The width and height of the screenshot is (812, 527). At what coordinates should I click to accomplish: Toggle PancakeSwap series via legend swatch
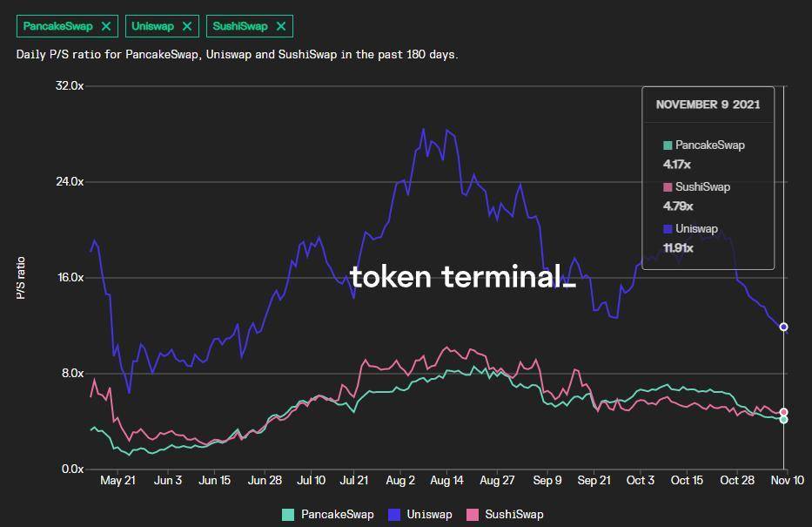(288, 515)
